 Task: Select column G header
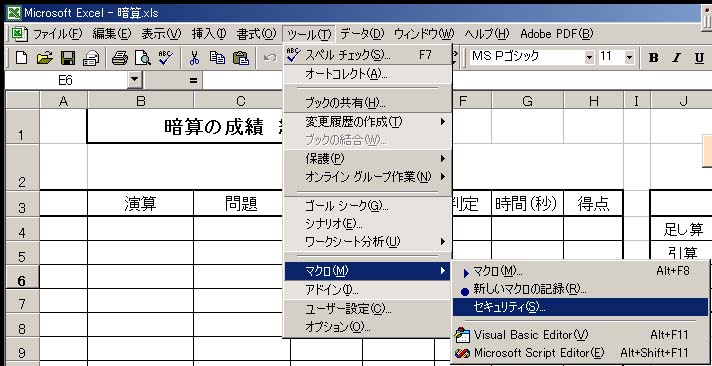coord(527,101)
